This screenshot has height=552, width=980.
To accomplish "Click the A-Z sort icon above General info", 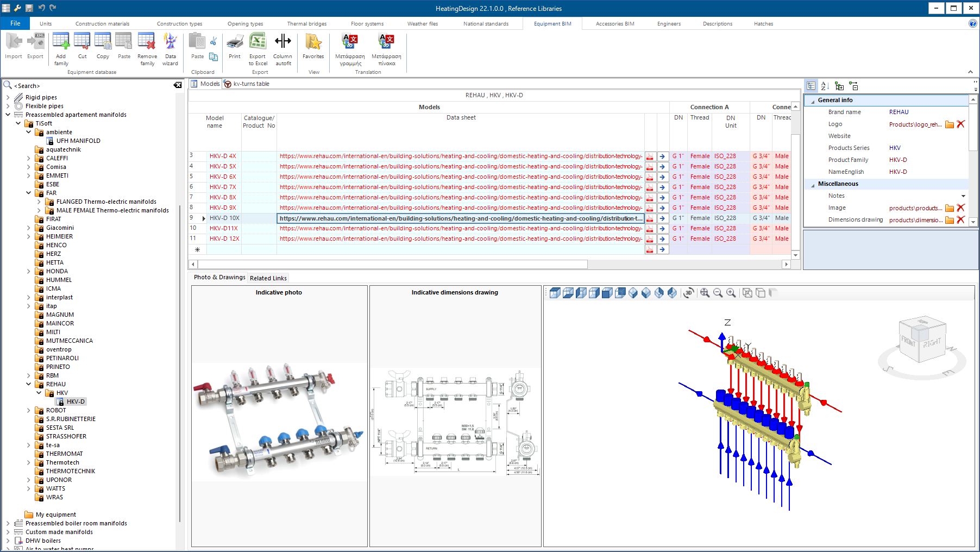I will 824,86.
